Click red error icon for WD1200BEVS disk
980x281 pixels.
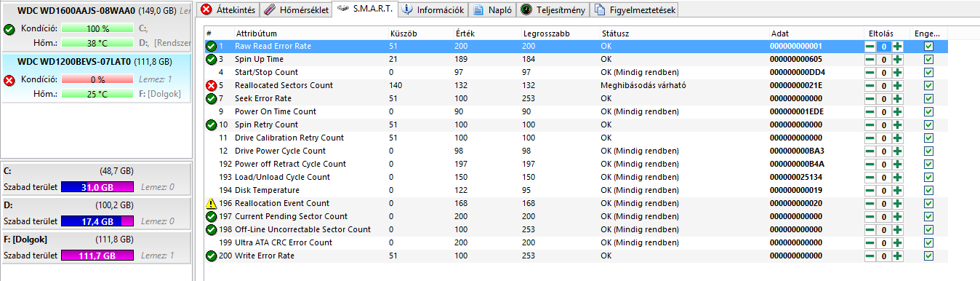pos(9,80)
